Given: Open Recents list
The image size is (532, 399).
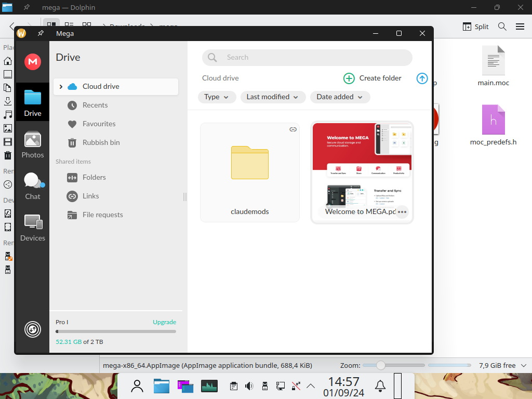Looking at the screenshot, I should pos(95,105).
